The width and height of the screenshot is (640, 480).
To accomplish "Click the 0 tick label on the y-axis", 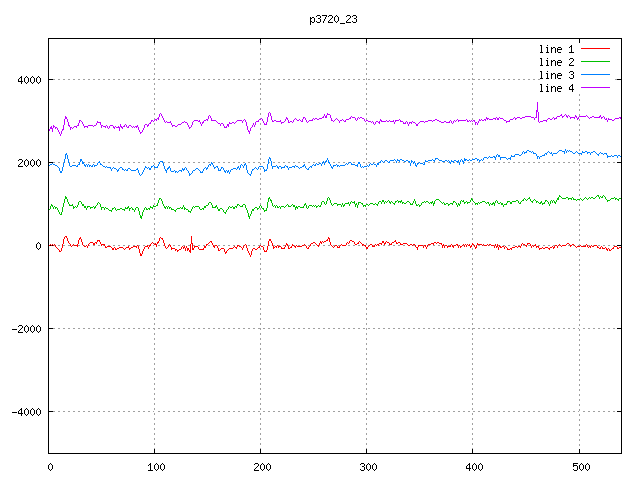I will pos(39,246).
